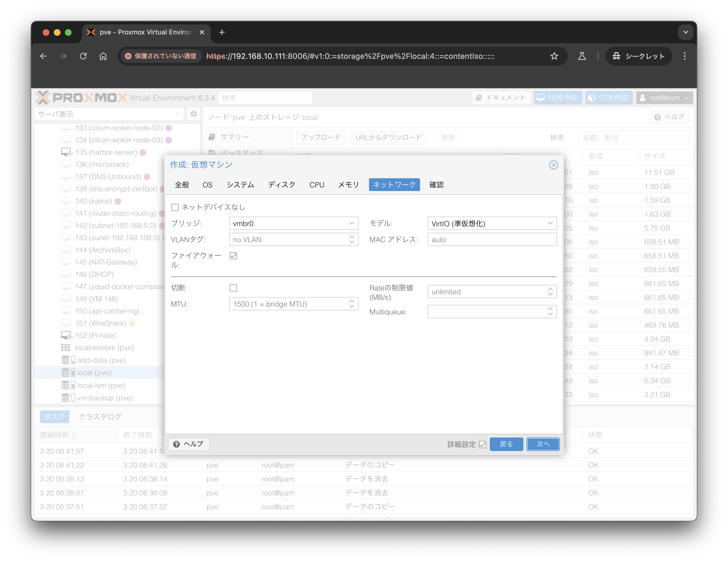Switch to the ディスク tab

282,185
